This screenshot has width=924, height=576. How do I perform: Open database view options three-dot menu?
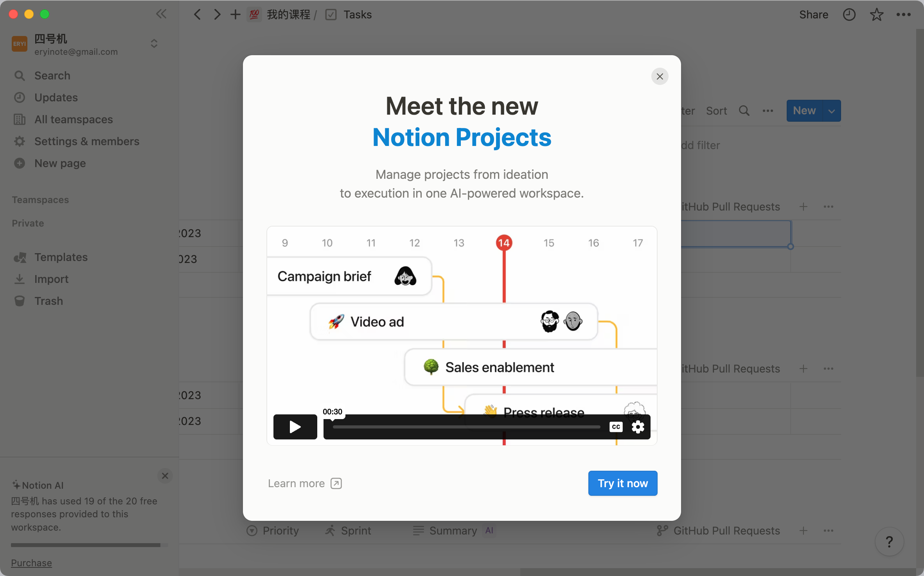click(x=768, y=111)
